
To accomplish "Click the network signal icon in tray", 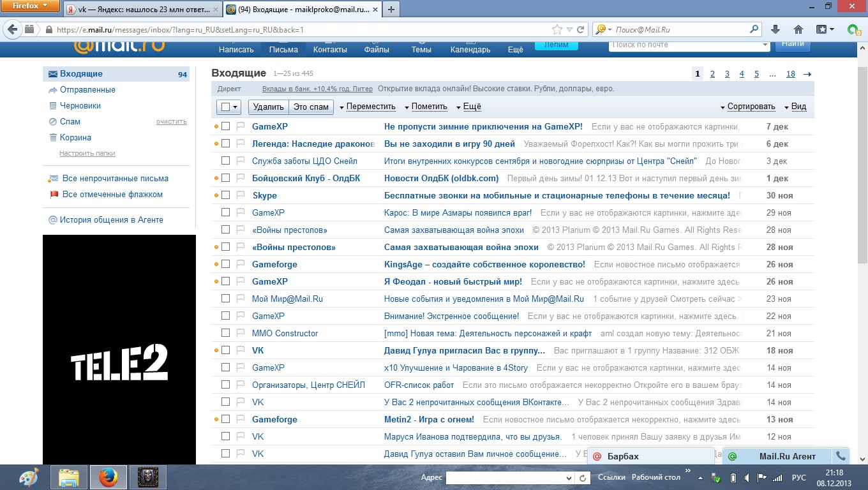I will click(x=777, y=478).
